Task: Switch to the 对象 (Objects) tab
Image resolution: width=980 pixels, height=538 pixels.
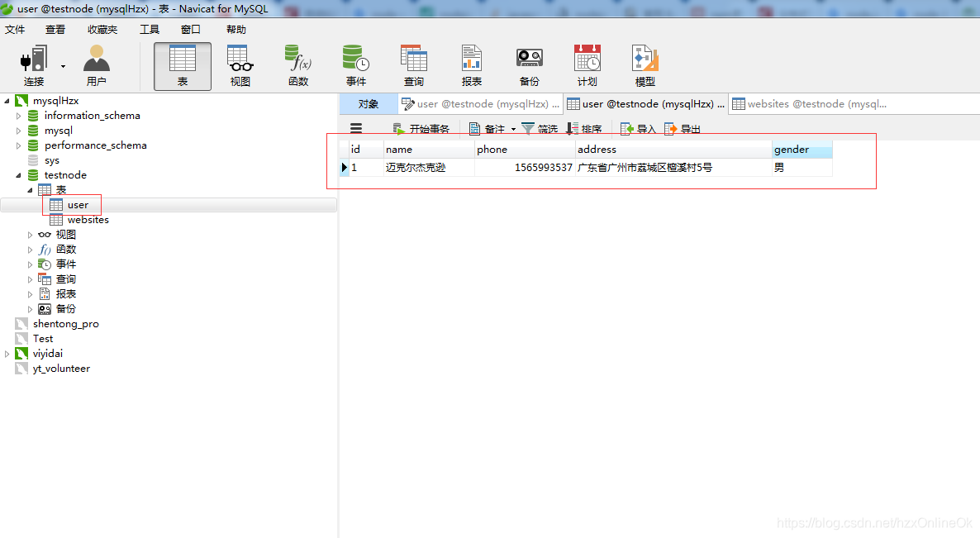Action: click(368, 104)
